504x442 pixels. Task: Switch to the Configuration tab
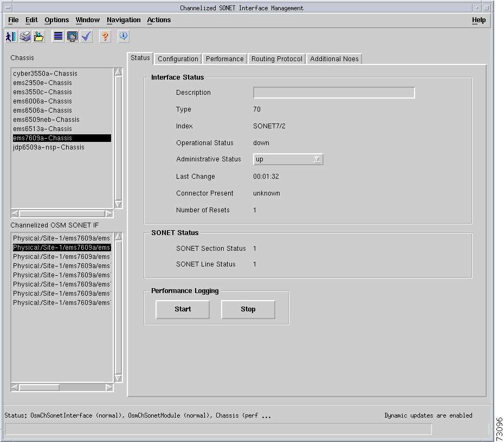178,59
